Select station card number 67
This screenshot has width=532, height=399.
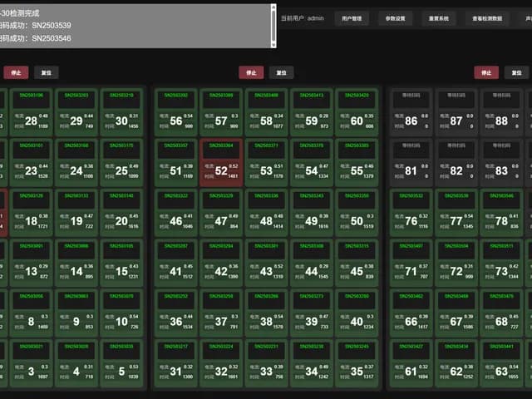(456, 313)
